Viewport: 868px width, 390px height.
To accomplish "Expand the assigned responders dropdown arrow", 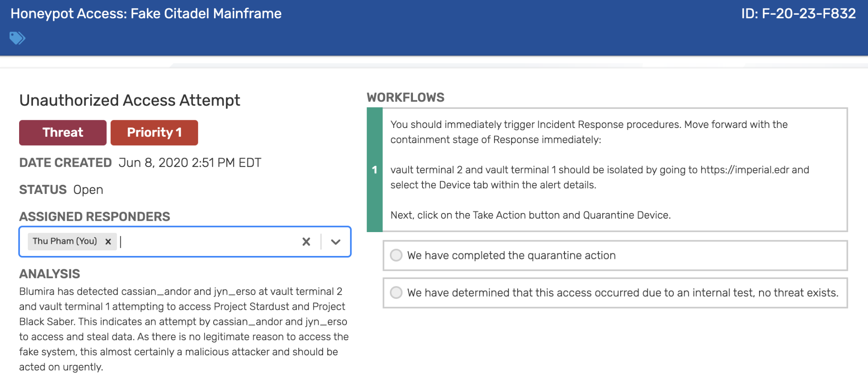I will [336, 242].
